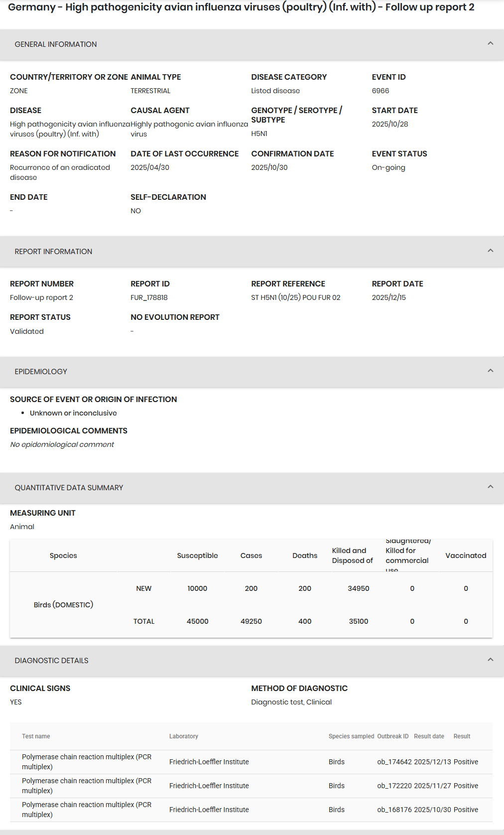This screenshot has width=504, height=835.
Task: Select the Event ID value 6966
Action: (x=380, y=91)
